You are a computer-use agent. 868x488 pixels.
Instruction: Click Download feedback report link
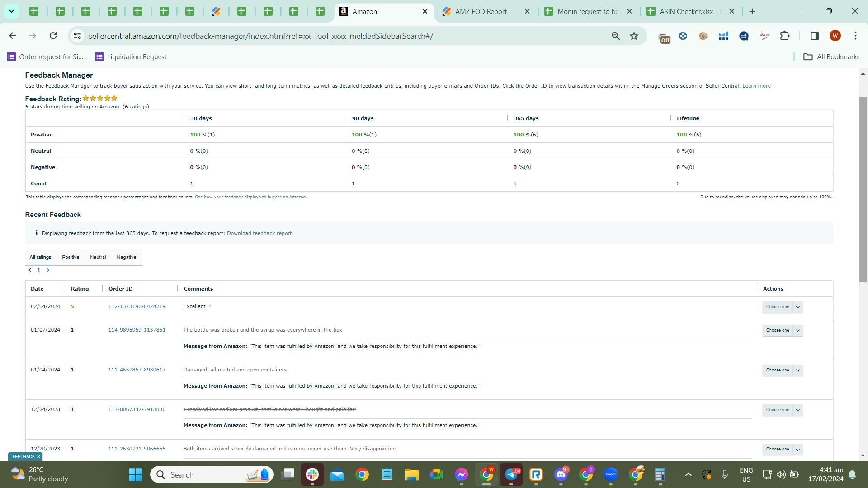pos(259,233)
